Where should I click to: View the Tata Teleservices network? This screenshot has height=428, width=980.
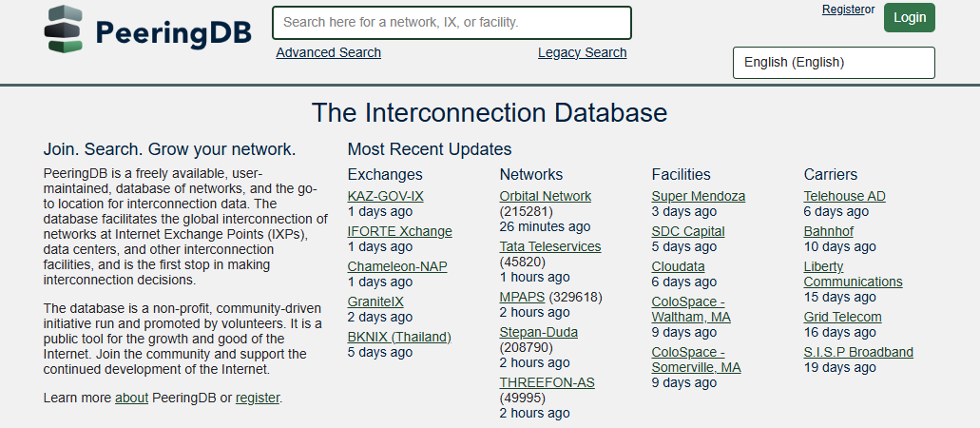(x=550, y=246)
